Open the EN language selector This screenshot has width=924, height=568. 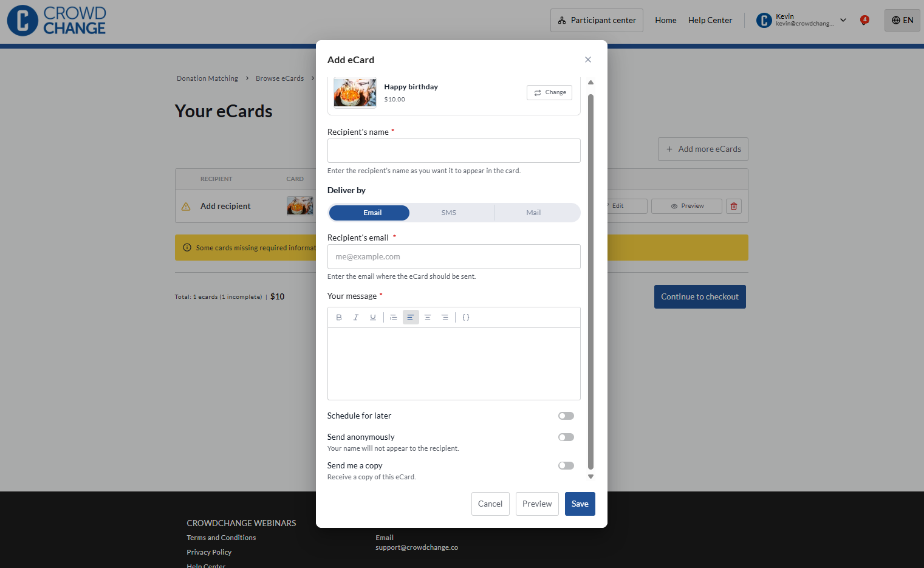click(x=902, y=20)
